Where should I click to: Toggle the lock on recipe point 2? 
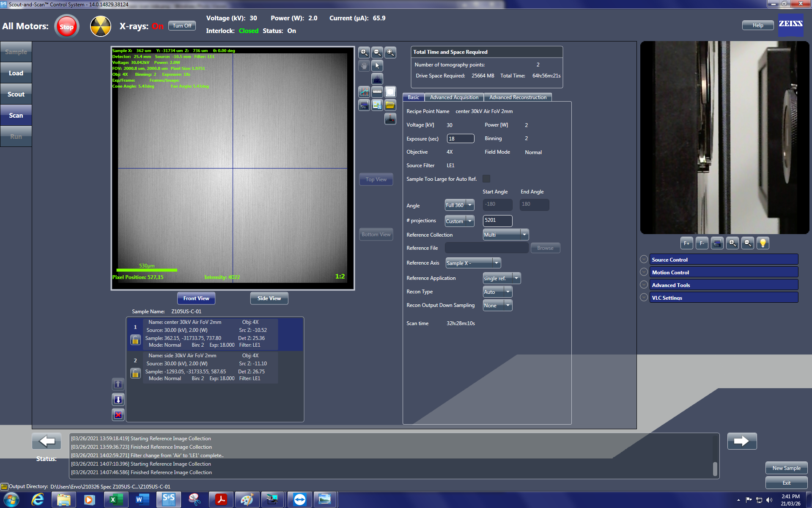(135, 373)
